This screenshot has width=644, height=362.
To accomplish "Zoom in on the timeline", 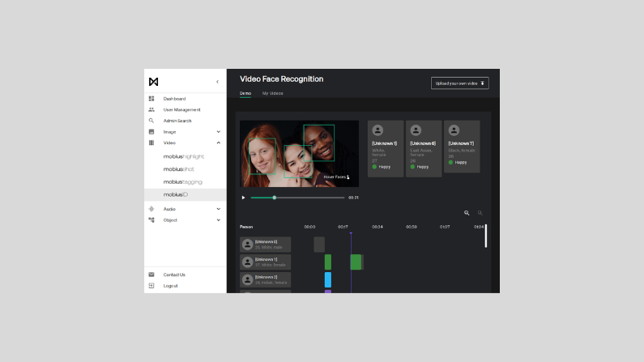I will pos(467,213).
